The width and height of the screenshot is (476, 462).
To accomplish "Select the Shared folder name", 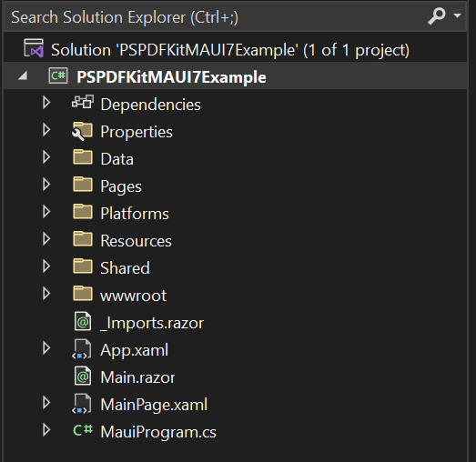I will (x=125, y=268).
